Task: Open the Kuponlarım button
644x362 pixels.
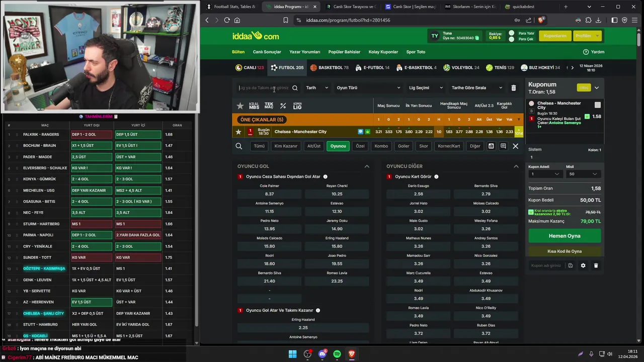Action: coord(555,36)
